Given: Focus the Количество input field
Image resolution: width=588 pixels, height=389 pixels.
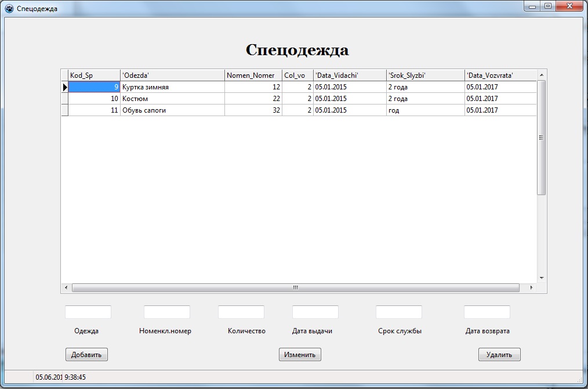Looking at the screenshot, I should point(241,312).
